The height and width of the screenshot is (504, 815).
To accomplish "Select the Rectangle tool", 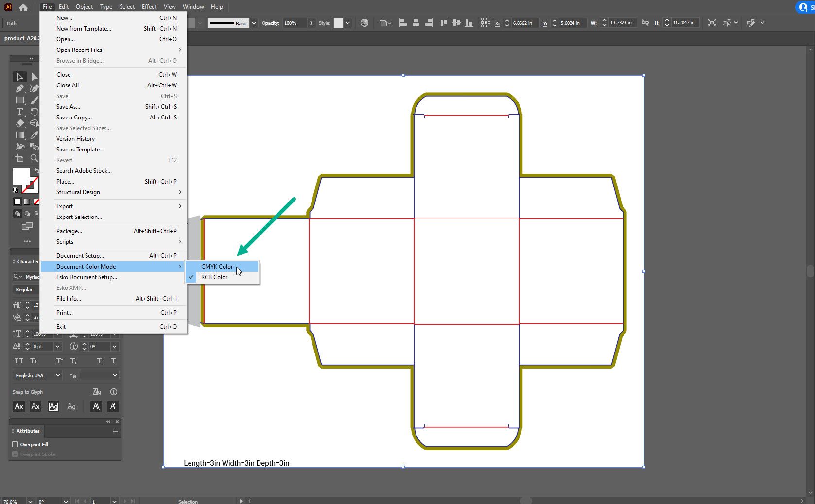I will [x=19, y=100].
